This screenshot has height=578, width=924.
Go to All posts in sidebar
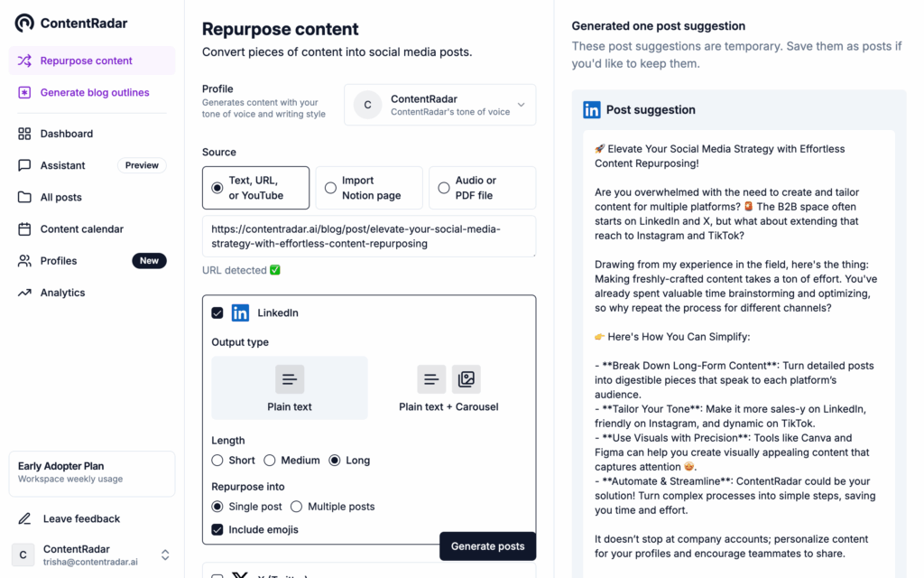point(60,197)
